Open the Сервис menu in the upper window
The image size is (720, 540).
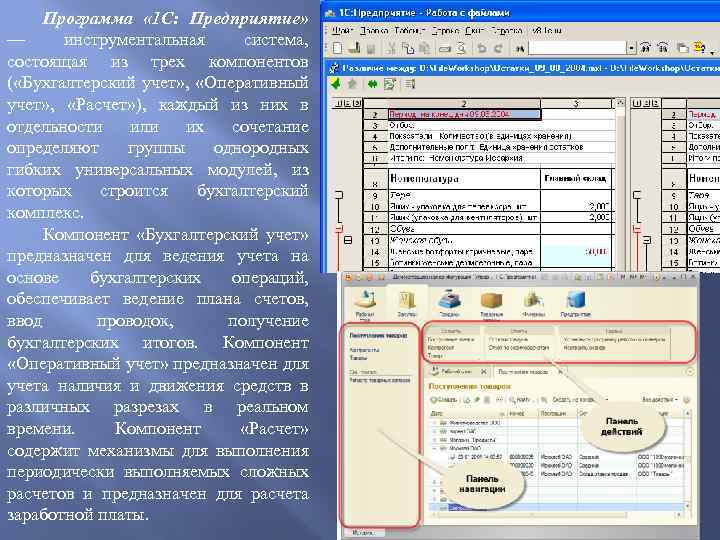click(x=446, y=31)
